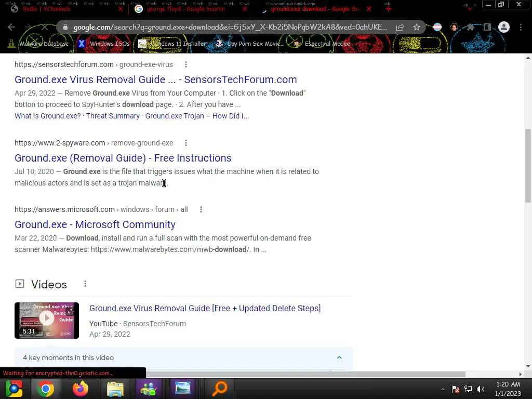This screenshot has width=532, height=399.
Task: Open options for 2-spyware.com result
Action: tap(186, 143)
